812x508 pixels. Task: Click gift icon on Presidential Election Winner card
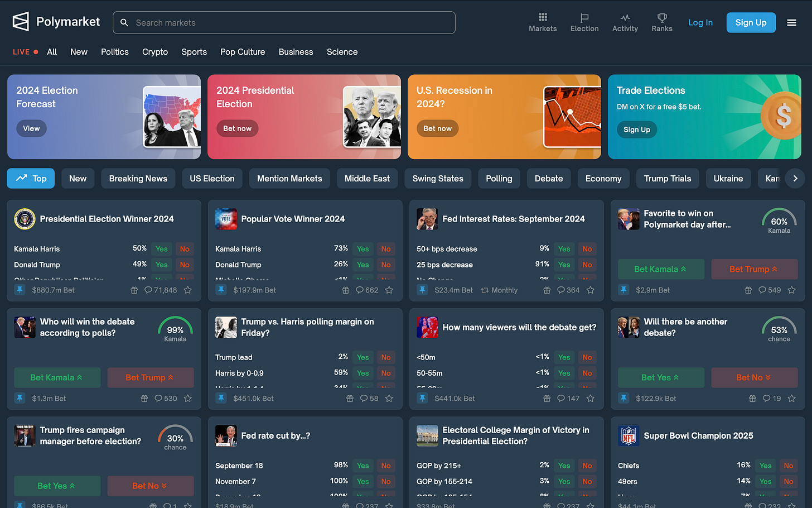pyautogui.click(x=134, y=290)
